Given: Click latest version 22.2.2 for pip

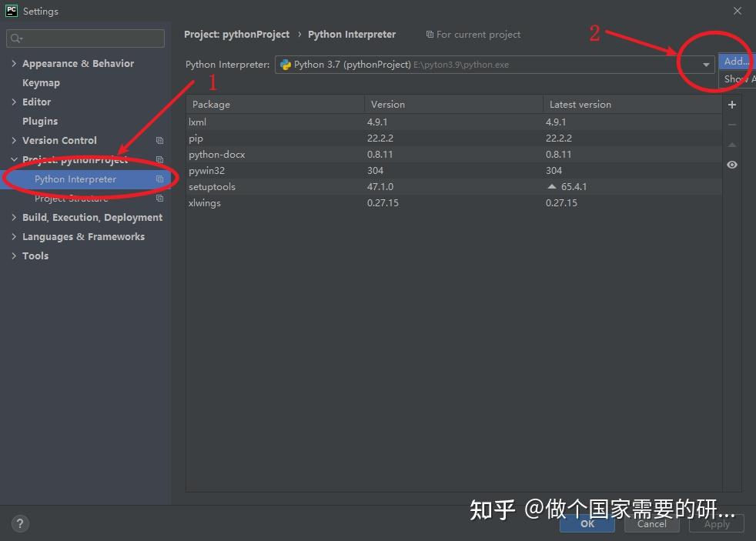Looking at the screenshot, I should [x=558, y=139].
